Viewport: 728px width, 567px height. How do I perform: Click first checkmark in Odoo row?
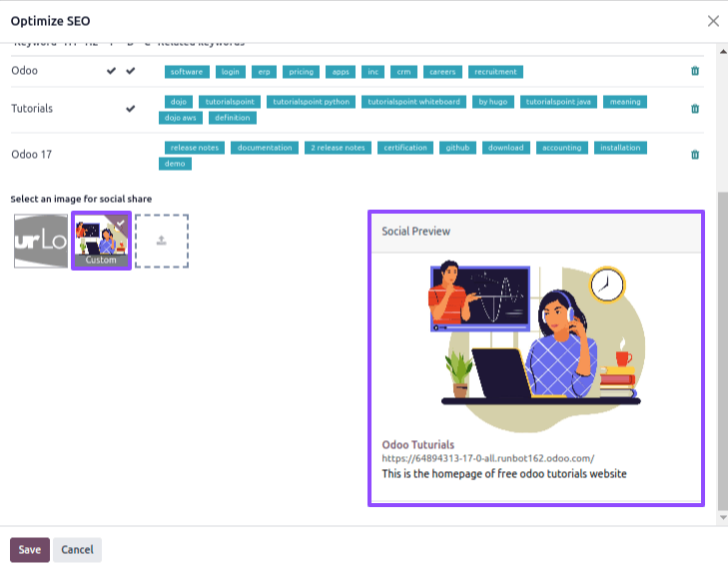(x=111, y=71)
